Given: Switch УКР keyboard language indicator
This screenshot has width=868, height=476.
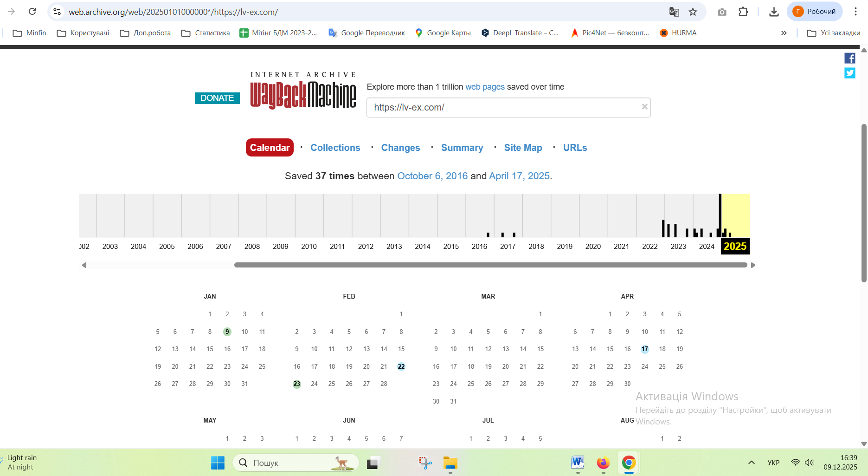Looking at the screenshot, I should coord(773,463).
